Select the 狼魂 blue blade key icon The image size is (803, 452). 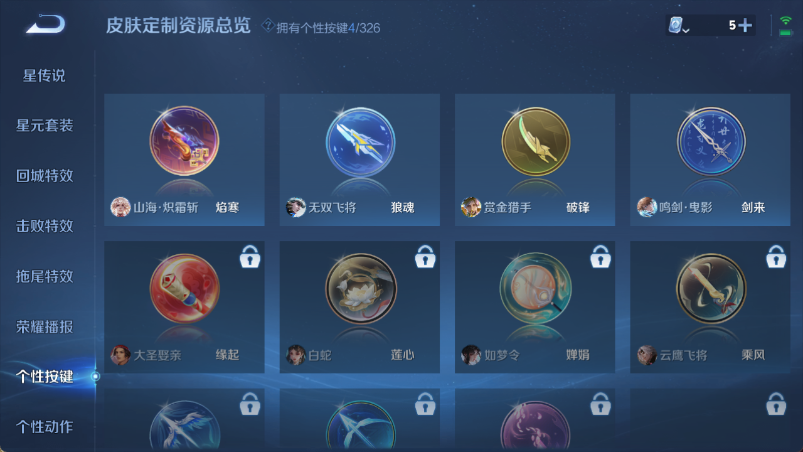(360, 142)
